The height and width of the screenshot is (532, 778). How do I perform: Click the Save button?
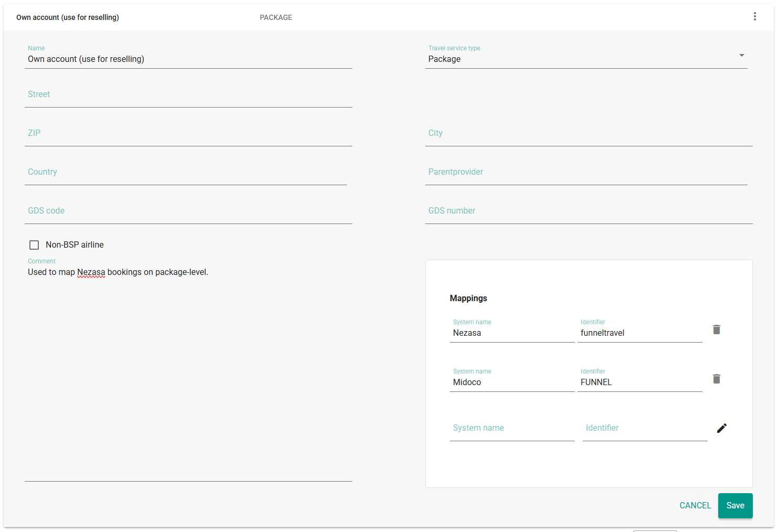coord(735,506)
